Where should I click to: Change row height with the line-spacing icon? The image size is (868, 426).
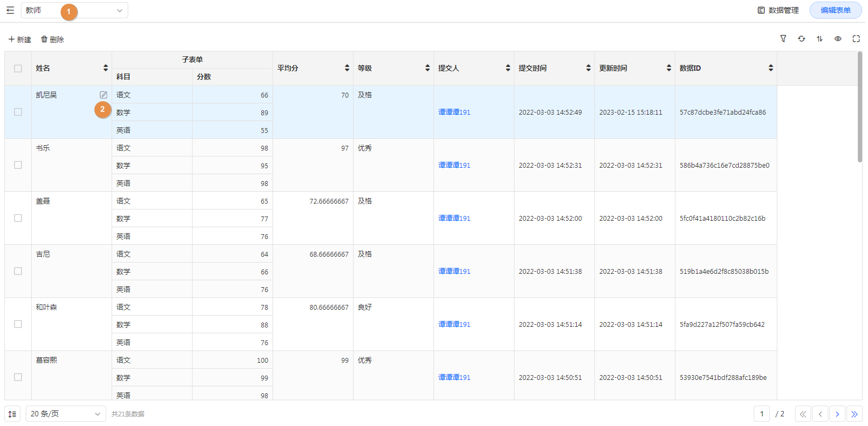(x=12, y=414)
